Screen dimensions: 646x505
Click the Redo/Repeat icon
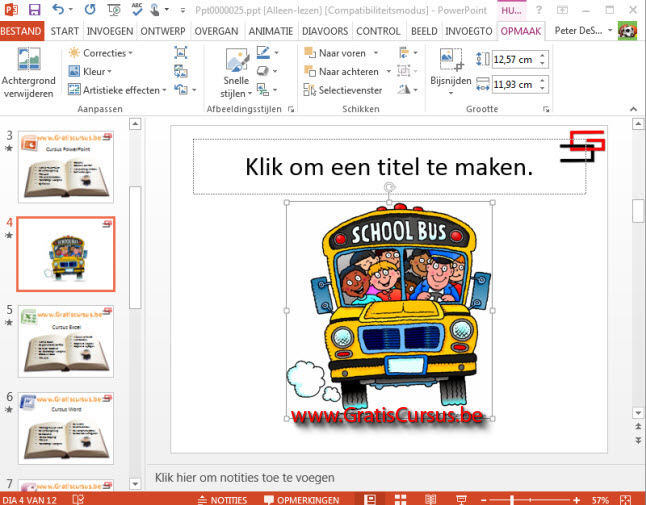(x=90, y=9)
